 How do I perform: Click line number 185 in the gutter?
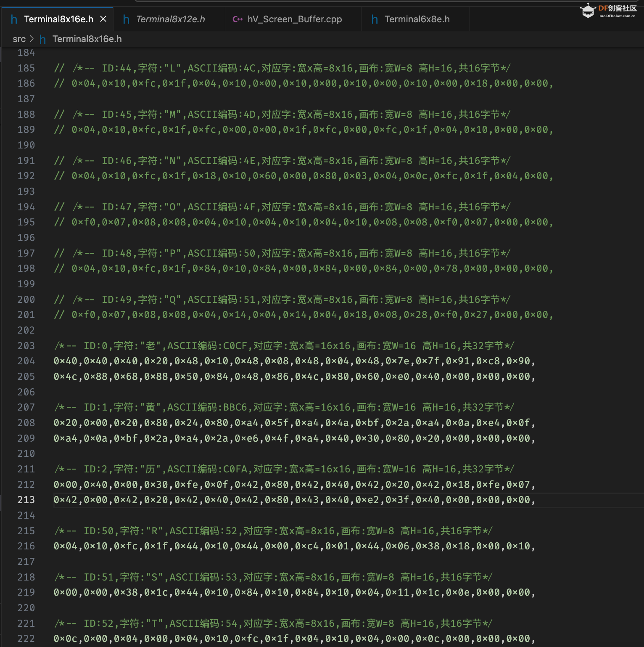[26, 68]
